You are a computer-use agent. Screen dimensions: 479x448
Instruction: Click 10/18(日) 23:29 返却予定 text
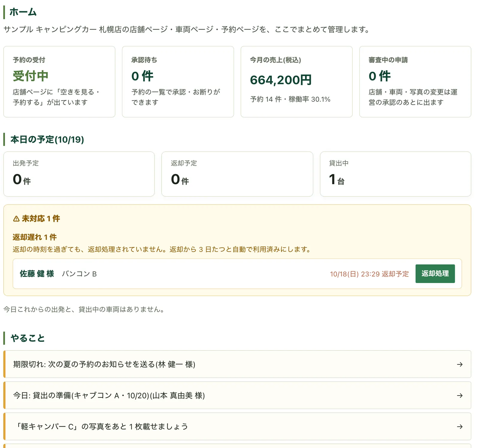(x=369, y=274)
